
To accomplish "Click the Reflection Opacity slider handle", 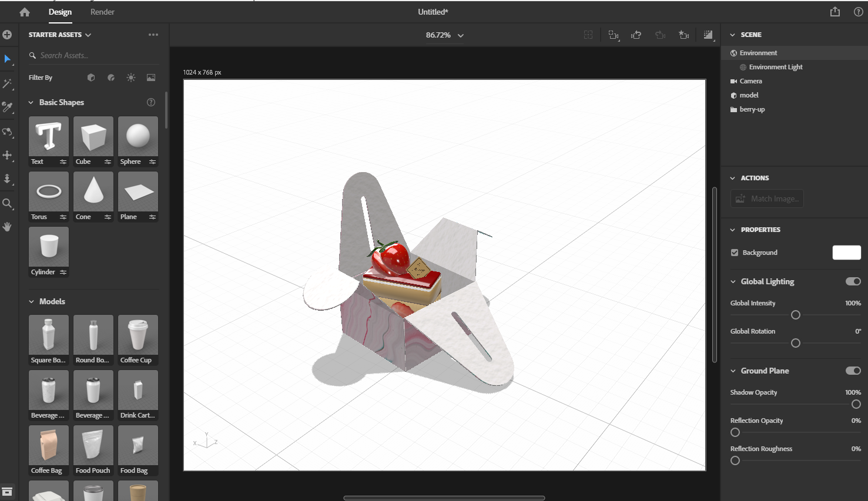I will click(735, 432).
